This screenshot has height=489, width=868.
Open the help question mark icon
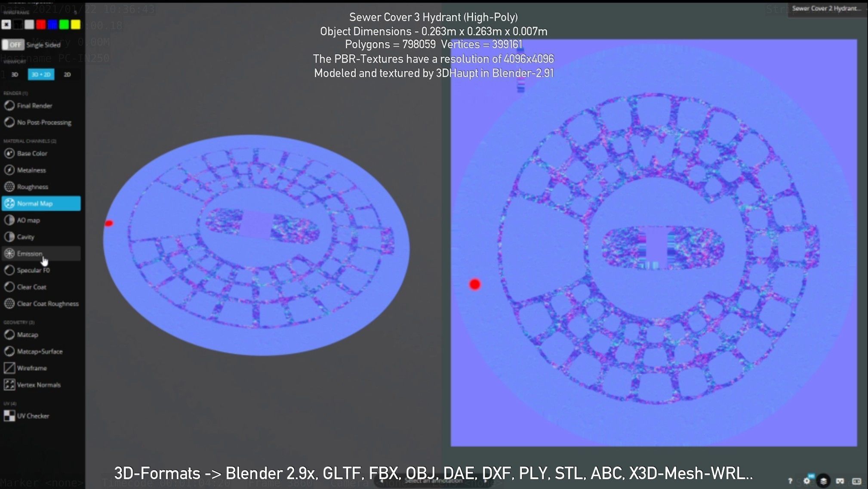point(790,481)
